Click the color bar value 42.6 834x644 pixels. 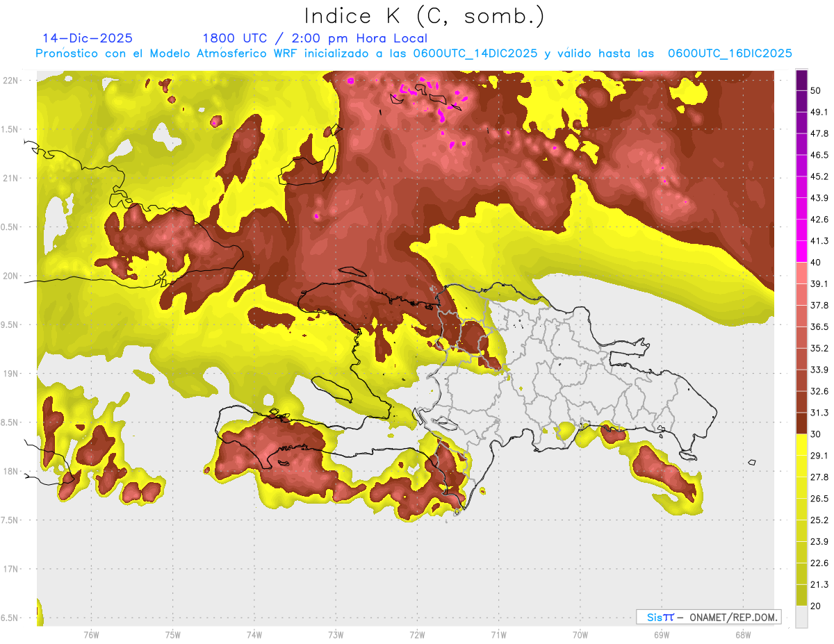[819, 220]
